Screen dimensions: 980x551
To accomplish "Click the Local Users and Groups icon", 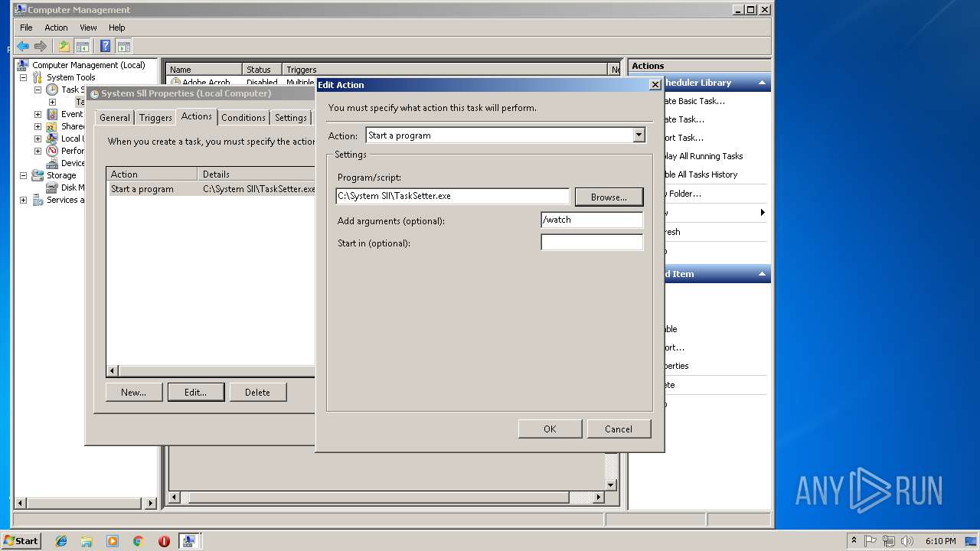I will 52,139.
